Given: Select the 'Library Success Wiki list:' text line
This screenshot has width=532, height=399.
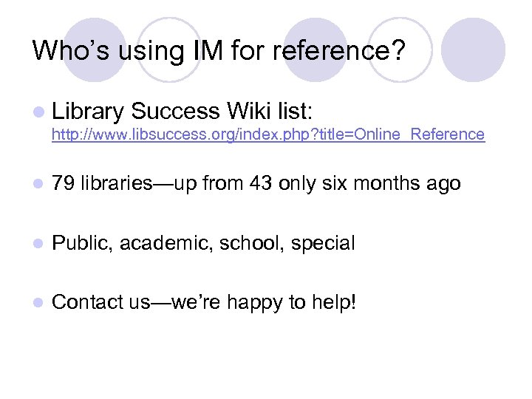Looking at the screenshot, I should [183, 112].
